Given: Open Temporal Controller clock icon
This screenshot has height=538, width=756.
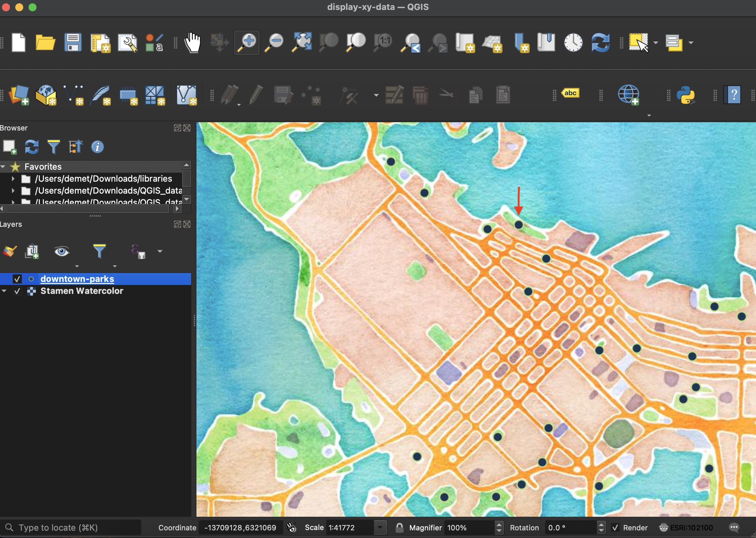Looking at the screenshot, I should (573, 43).
